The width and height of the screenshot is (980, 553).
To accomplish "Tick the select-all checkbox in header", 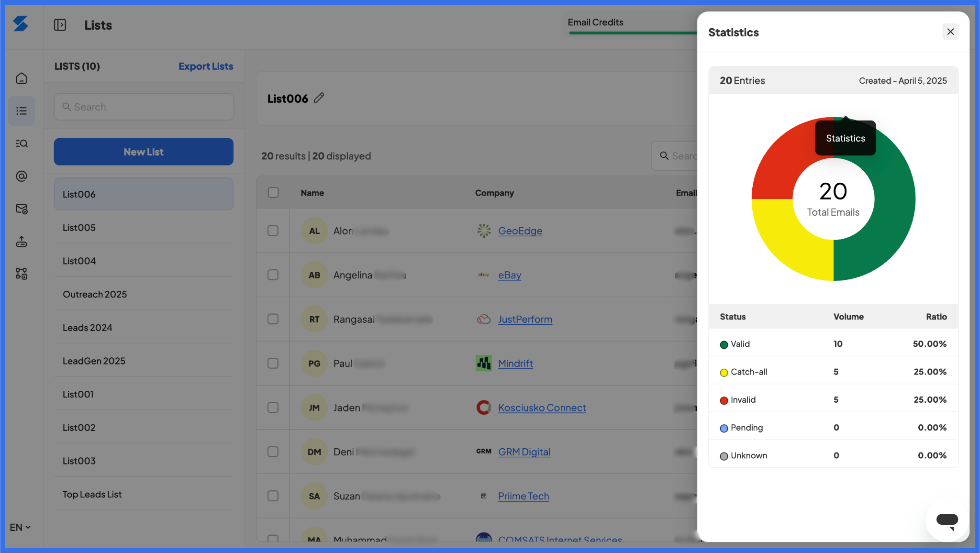I will click(x=273, y=192).
